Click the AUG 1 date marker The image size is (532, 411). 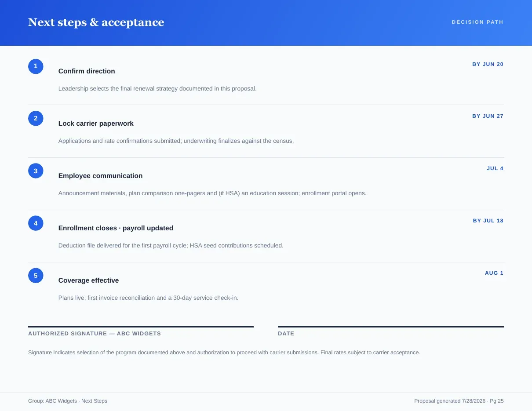coord(494,273)
